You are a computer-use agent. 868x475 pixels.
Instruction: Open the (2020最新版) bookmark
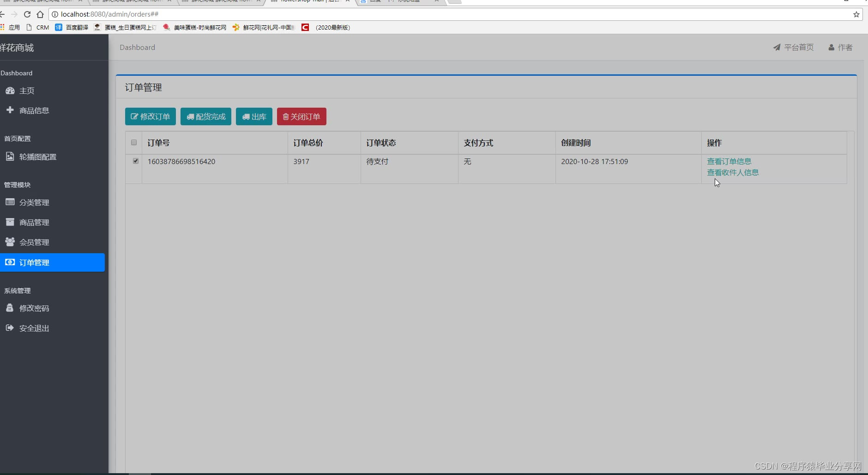point(326,27)
